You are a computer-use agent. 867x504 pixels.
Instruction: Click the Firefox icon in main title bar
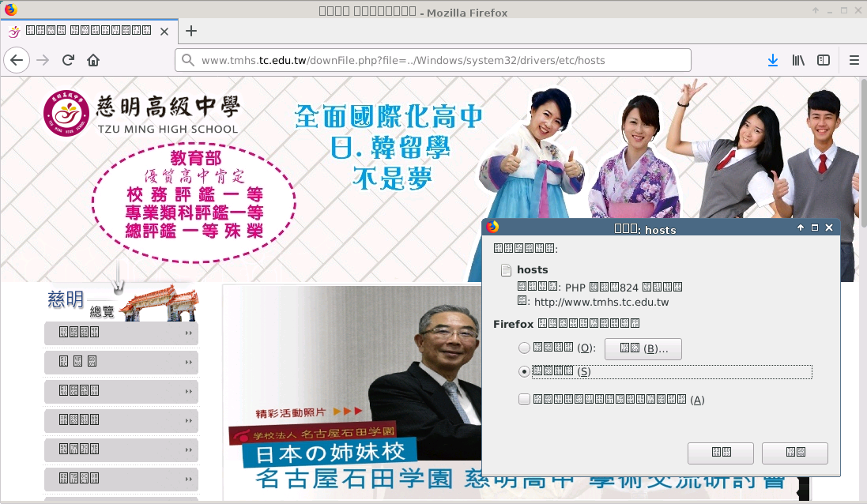pos(10,9)
